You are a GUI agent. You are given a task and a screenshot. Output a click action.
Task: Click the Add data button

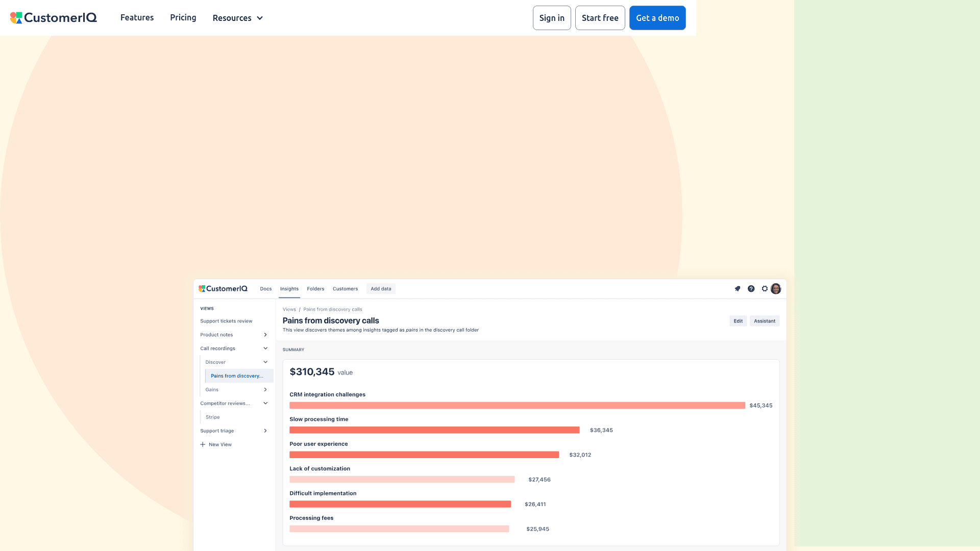[381, 289]
